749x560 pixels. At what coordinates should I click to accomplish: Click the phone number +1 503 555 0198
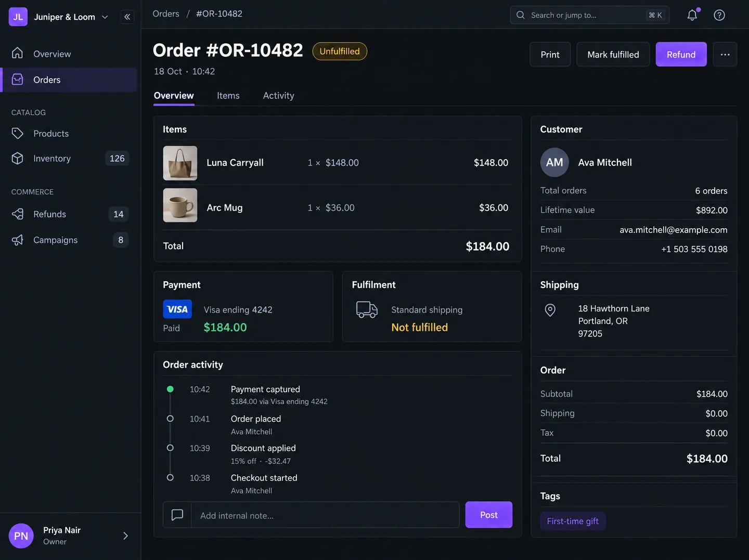[694, 249]
